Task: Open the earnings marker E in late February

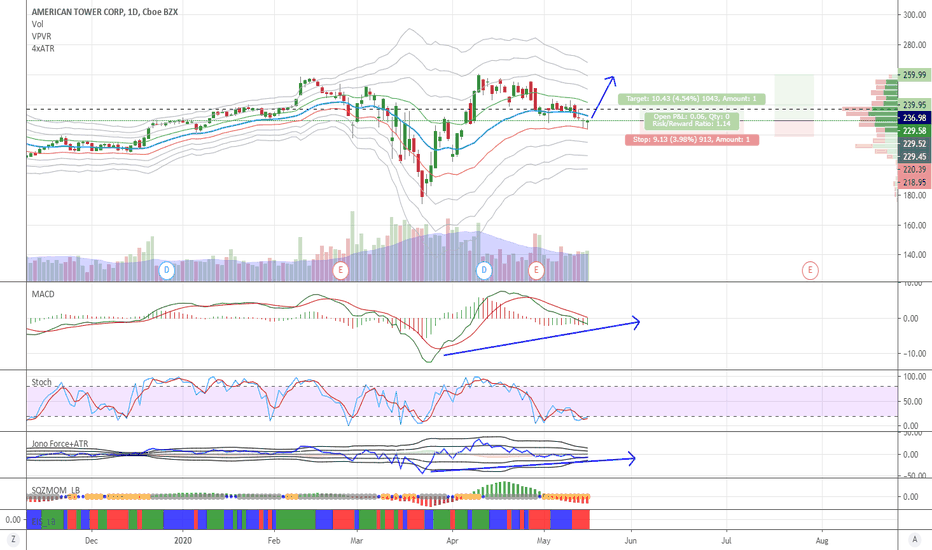Action: click(x=341, y=270)
